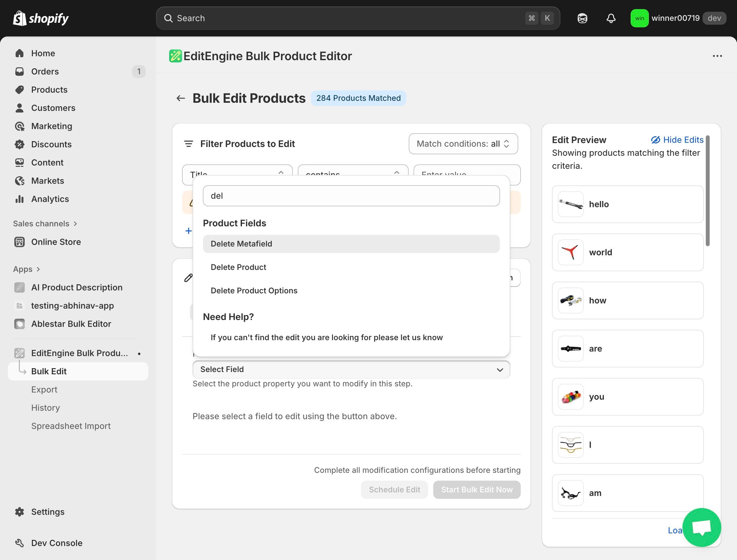The height and width of the screenshot is (560, 737).
Task: Expand the Select Field dropdown
Action: pyautogui.click(x=351, y=369)
